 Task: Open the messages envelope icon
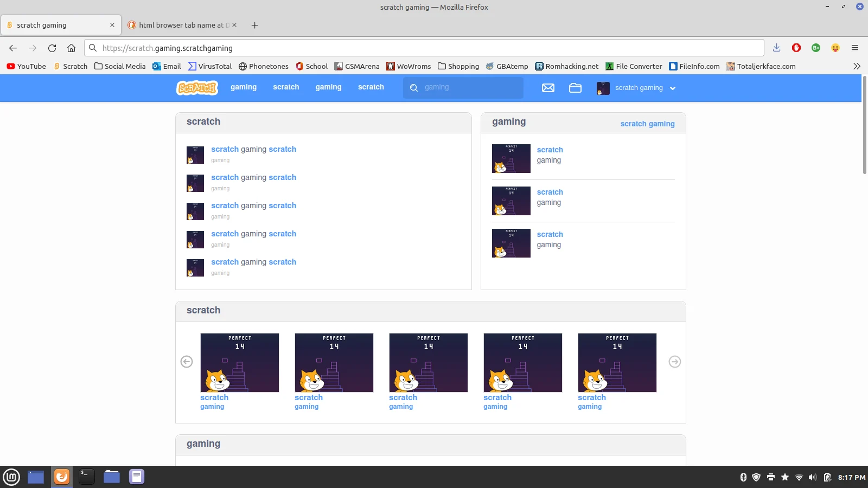point(548,88)
